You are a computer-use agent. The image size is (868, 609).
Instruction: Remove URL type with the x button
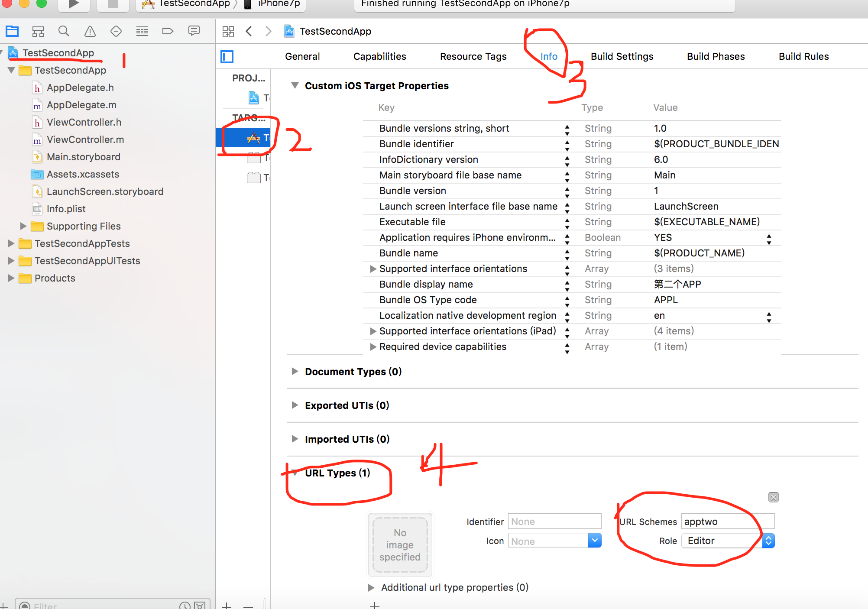pos(774,497)
